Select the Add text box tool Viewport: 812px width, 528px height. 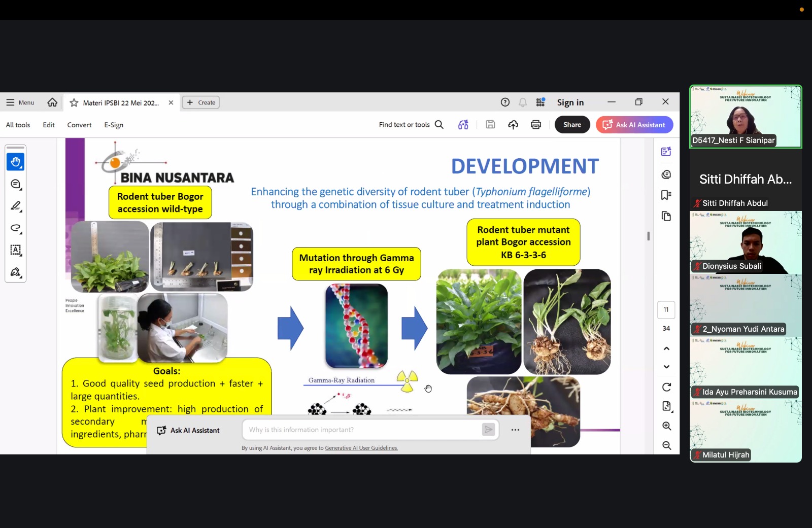pos(15,250)
